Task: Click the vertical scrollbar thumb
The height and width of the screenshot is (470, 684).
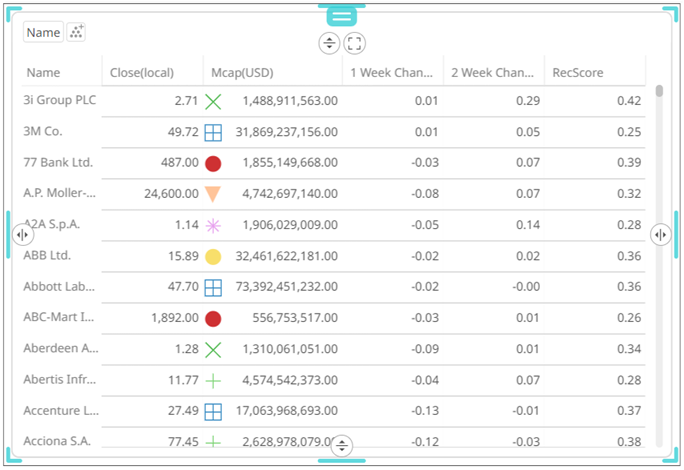Action: [659, 91]
